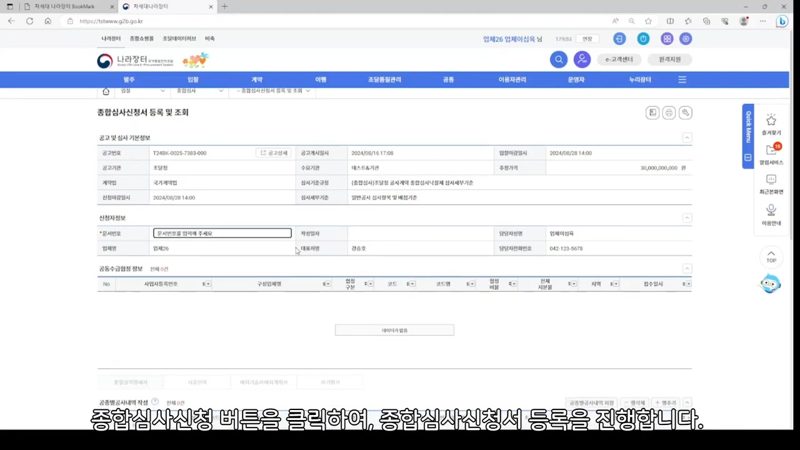This screenshot has height=450, width=800.
Task: Refresh the browser page
Action: click(x=30, y=21)
